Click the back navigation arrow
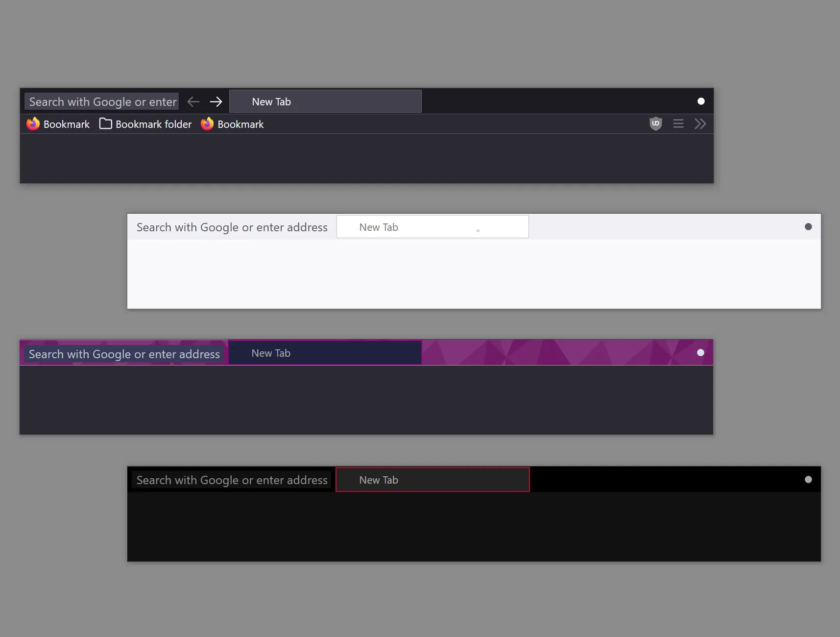 pos(193,101)
